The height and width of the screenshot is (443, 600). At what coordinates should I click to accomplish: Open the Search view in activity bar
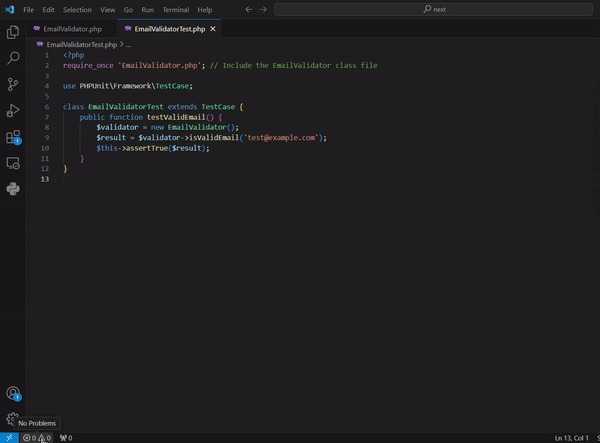pos(13,58)
